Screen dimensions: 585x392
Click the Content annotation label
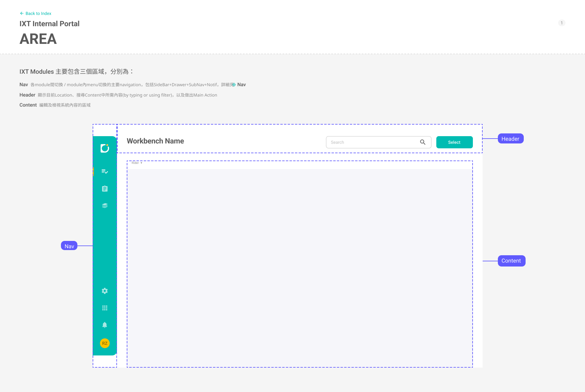click(x=511, y=261)
